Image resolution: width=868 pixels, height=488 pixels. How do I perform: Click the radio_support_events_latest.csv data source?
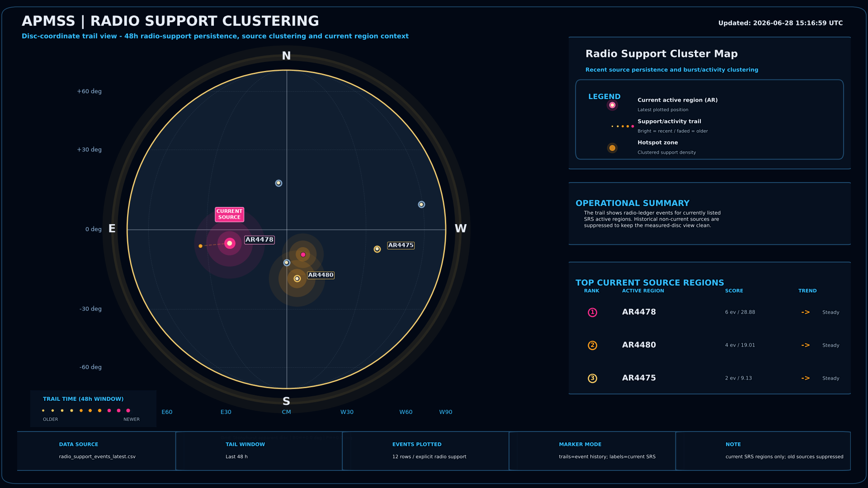[x=97, y=457]
